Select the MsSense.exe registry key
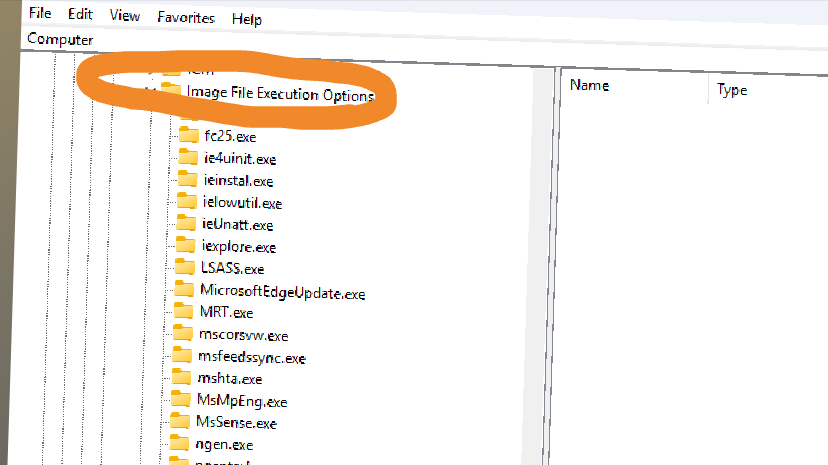Image resolution: width=828 pixels, height=465 pixels. pos(236,423)
